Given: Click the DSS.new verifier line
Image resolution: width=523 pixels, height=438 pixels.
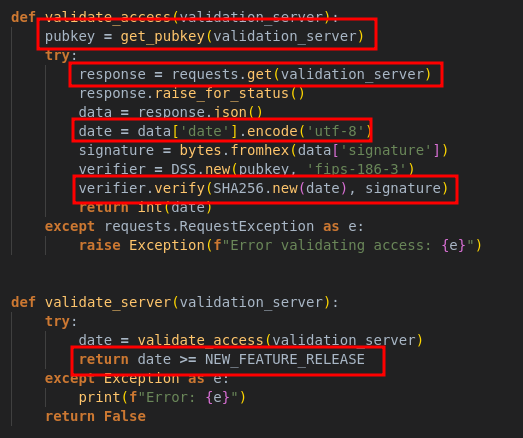Looking at the screenshot, I should tap(246, 169).
